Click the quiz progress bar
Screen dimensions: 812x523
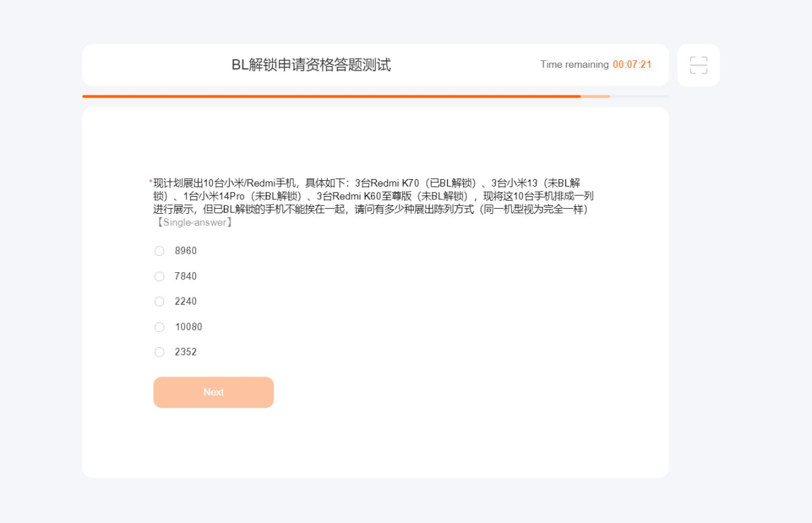click(376, 96)
